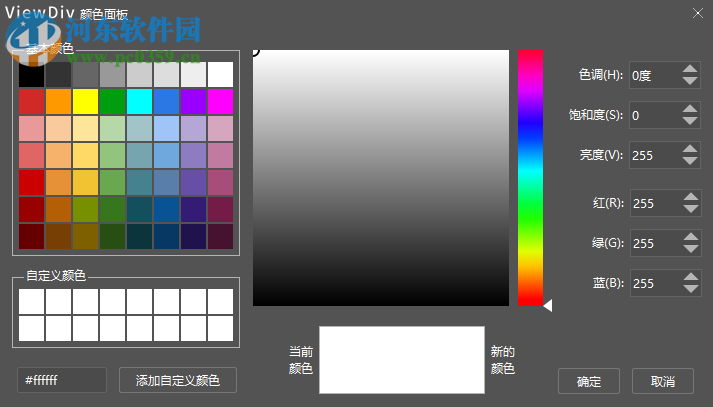Click the #ffffff hex color field

pyautogui.click(x=62, y=380)
